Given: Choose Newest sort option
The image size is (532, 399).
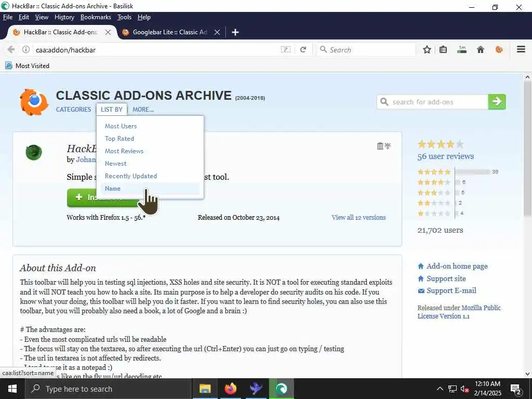Looking at the screenshot, I should click(x=116, y=164).
